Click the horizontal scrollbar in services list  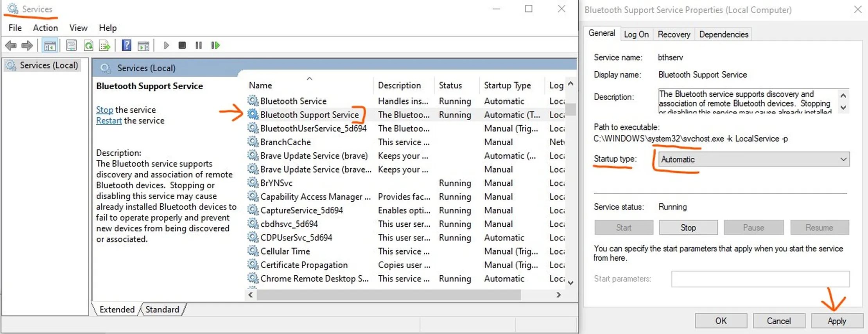pos(388,295)
